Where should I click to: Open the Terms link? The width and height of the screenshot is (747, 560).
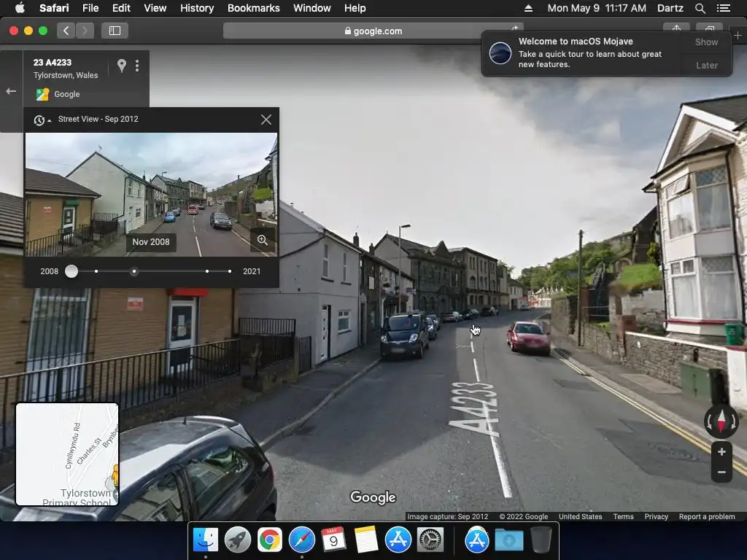click(623, 517)
